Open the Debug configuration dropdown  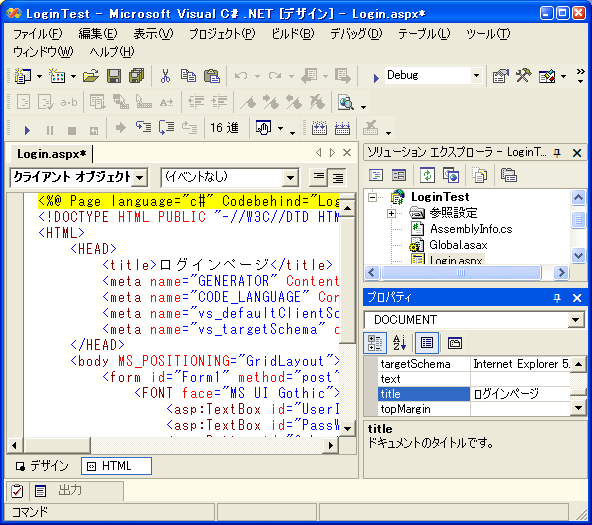pyautogui.click(x=476, y=75)
